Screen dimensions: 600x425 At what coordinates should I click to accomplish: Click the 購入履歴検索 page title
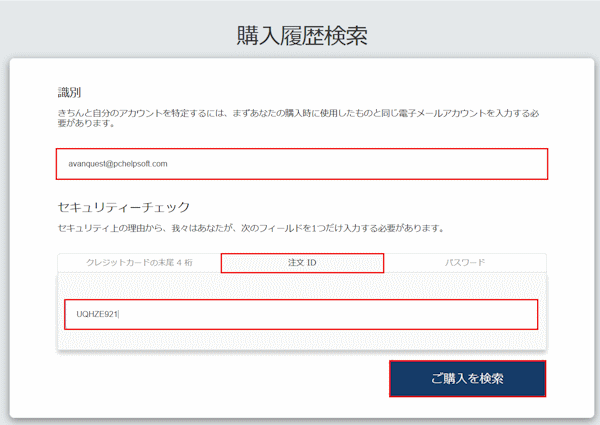pos(302,36)
